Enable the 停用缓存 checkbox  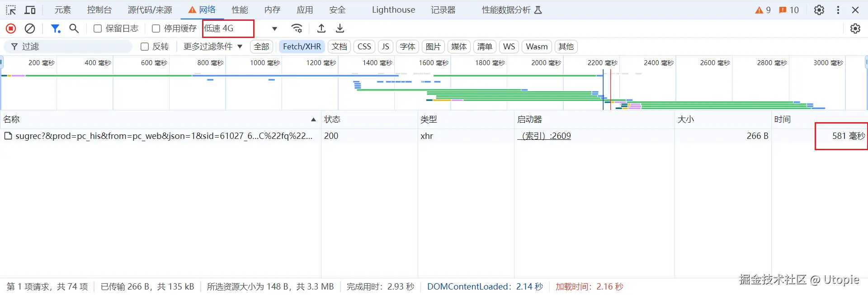(x=156, y=29)
